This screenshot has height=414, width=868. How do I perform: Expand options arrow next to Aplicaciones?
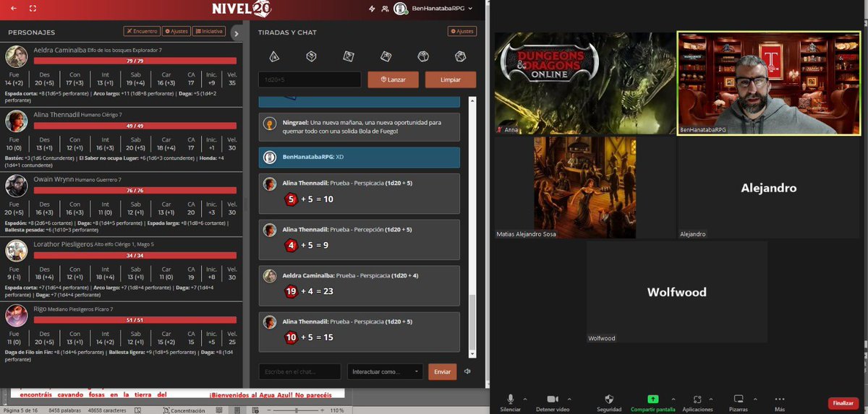(x=710, y=399)
